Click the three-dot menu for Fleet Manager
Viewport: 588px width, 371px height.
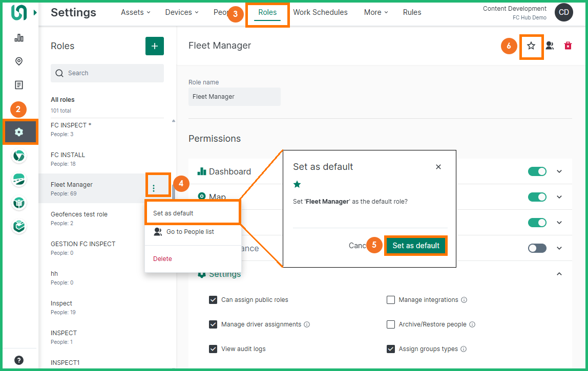(x=154, y=188)
